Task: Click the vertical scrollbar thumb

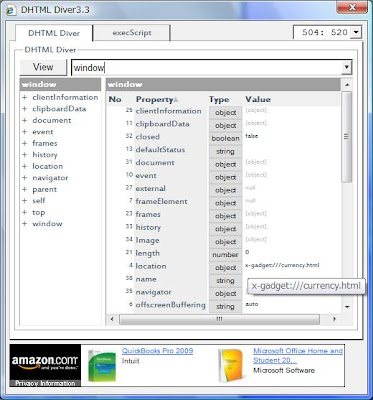Action: 347,137
